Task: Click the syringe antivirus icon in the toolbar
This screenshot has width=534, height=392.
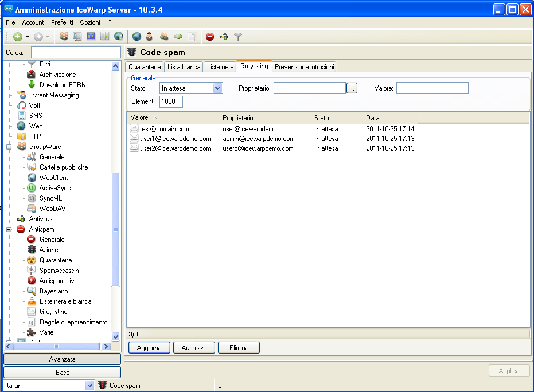Action: tap(224, 37)
